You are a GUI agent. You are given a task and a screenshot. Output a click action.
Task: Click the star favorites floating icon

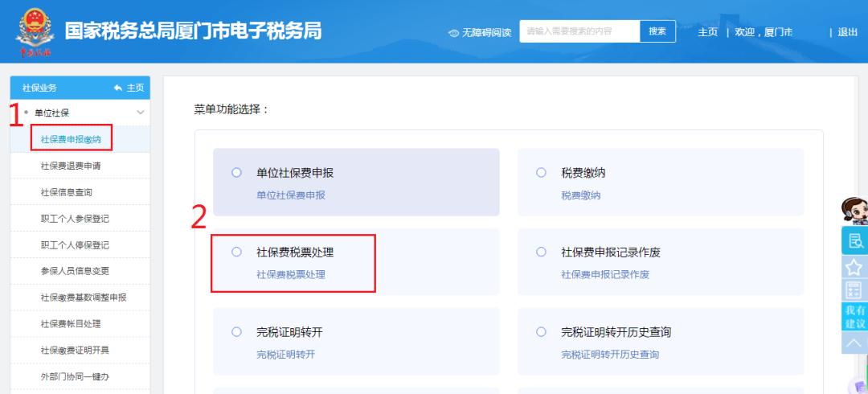(x=854, y=266)
